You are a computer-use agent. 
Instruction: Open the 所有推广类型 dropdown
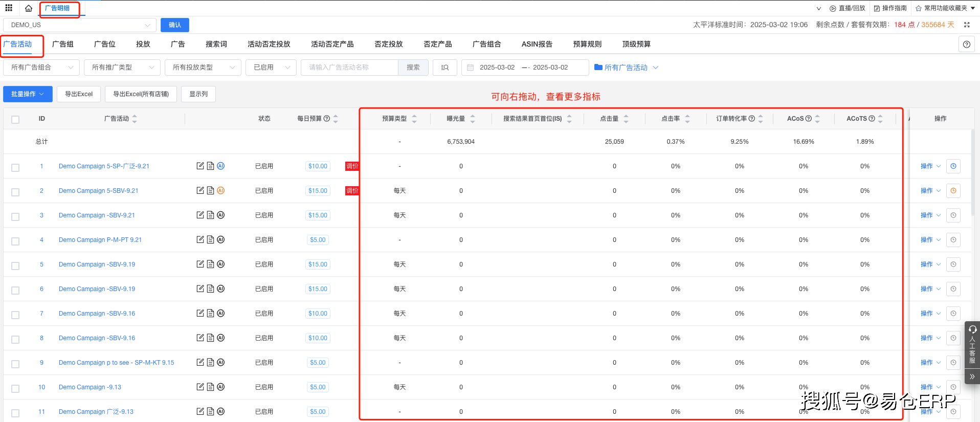pyautogui.click(x=122, y=68)
